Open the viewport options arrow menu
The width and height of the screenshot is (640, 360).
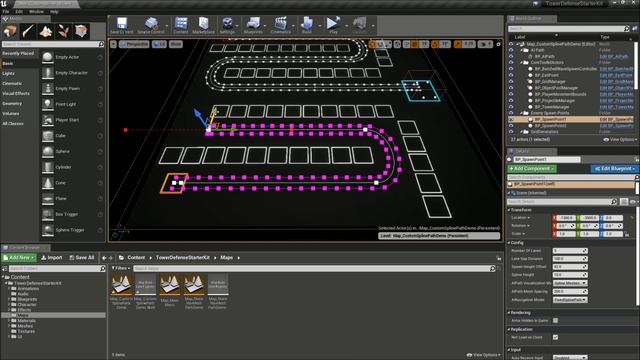[113, 44]
